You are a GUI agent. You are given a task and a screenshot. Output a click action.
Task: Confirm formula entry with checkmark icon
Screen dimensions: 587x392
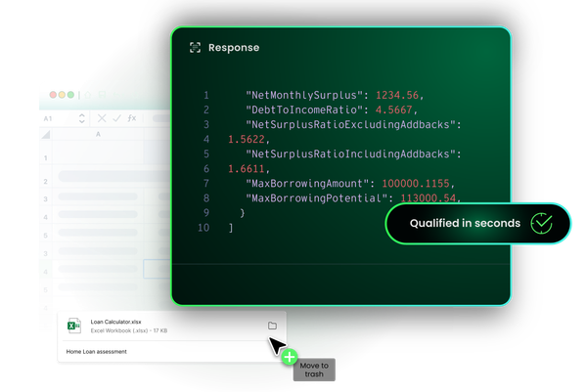pyautogui.click(x=116, y=118)
